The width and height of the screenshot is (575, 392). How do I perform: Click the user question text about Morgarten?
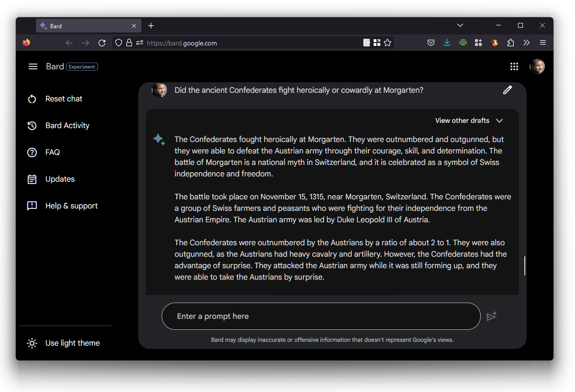(x=299, y=90)
